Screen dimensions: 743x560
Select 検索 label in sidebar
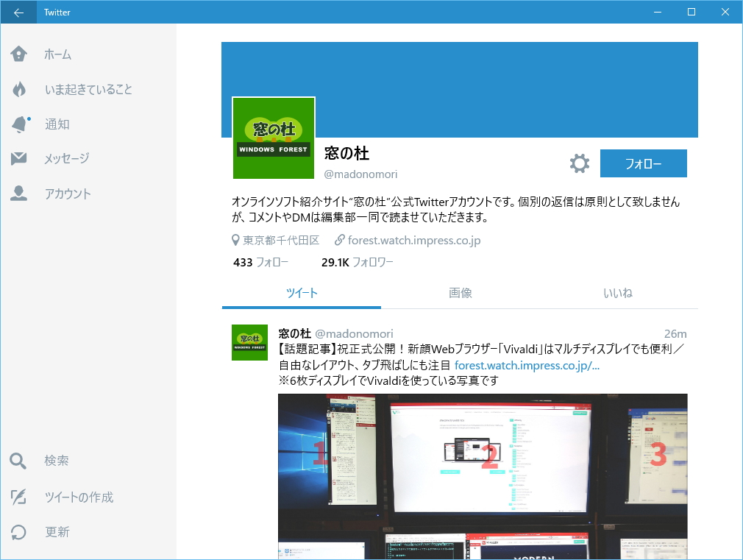[x=57, y=461]
